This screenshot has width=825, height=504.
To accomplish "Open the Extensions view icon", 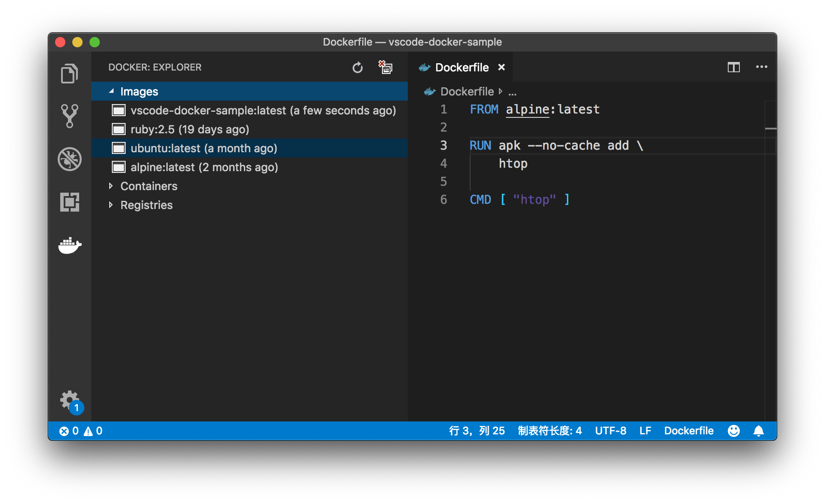I will pyautogui.click(x=69, y=202).
